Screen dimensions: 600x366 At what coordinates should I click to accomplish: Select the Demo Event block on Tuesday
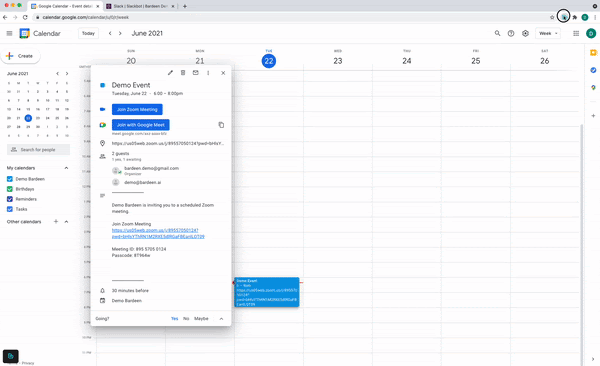tap(267, 292)
